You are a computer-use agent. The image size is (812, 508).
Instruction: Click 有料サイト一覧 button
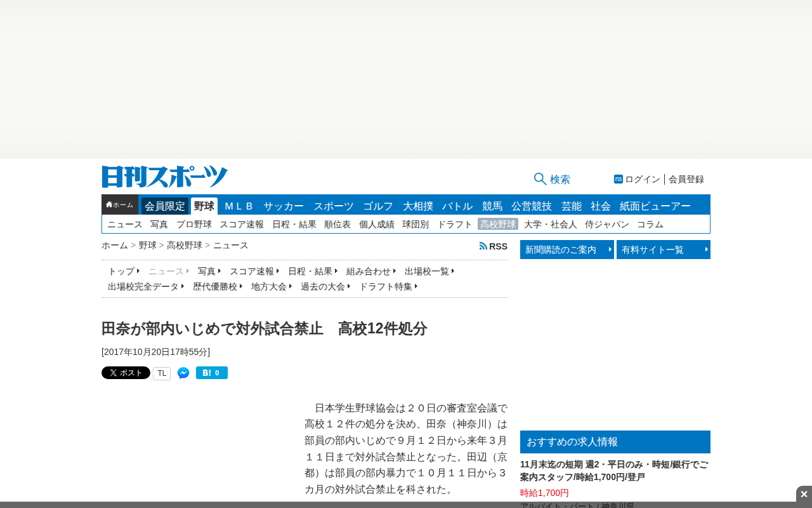pos(664,250)
